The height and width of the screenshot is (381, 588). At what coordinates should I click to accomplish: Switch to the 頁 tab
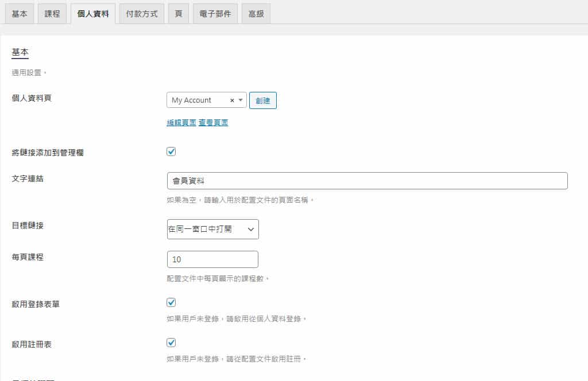(x=179, y=14)
